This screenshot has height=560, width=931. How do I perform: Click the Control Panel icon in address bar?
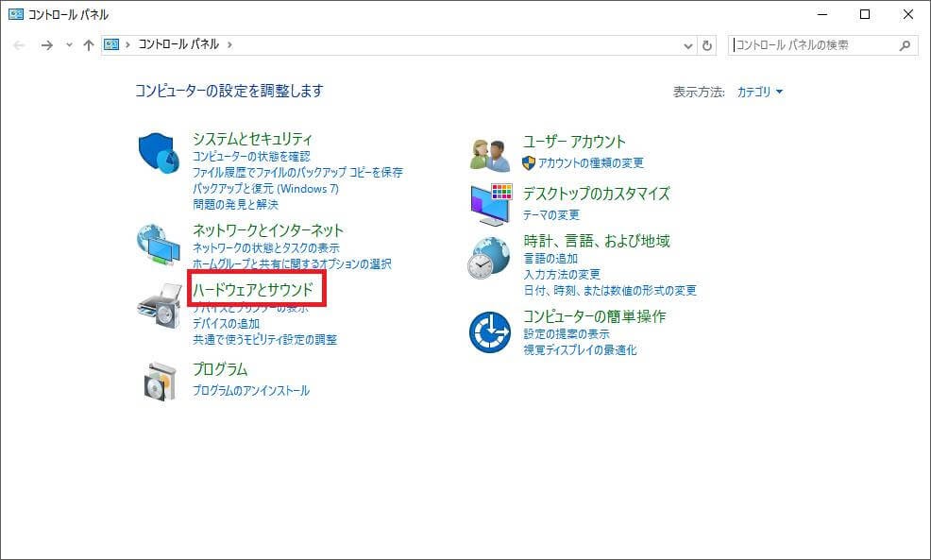click(x=111, y=44)
